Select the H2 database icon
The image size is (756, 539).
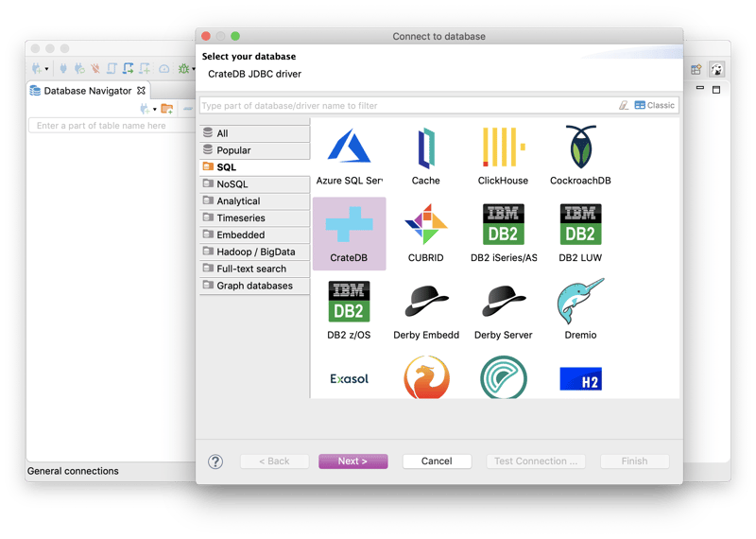click(x=580, y=378)
